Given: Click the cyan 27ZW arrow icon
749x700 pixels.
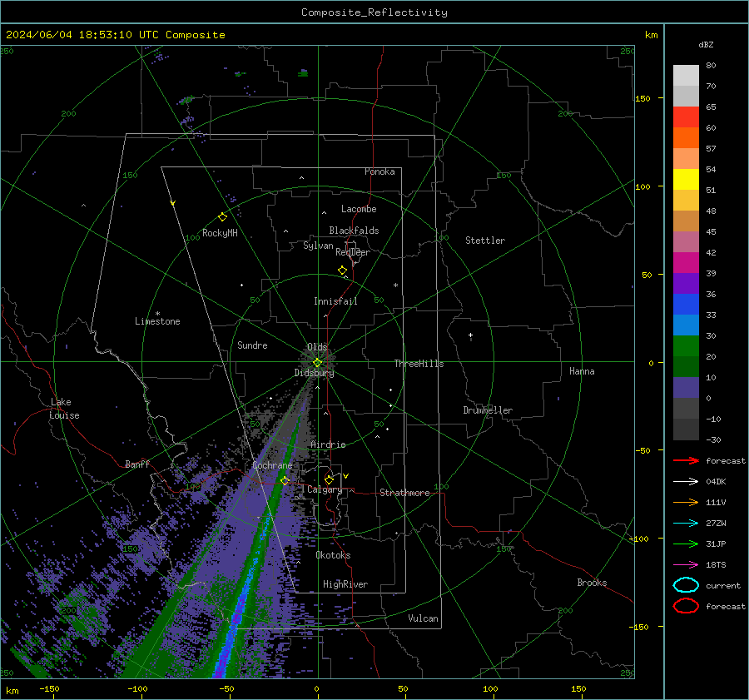Looking at the screenshot, I should coord(686,524).
